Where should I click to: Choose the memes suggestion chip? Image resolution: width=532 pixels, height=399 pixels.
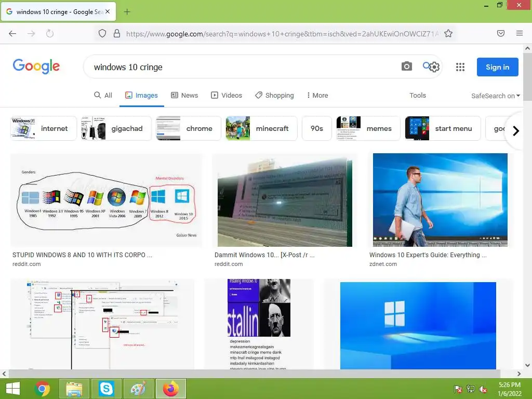[368, 128]
